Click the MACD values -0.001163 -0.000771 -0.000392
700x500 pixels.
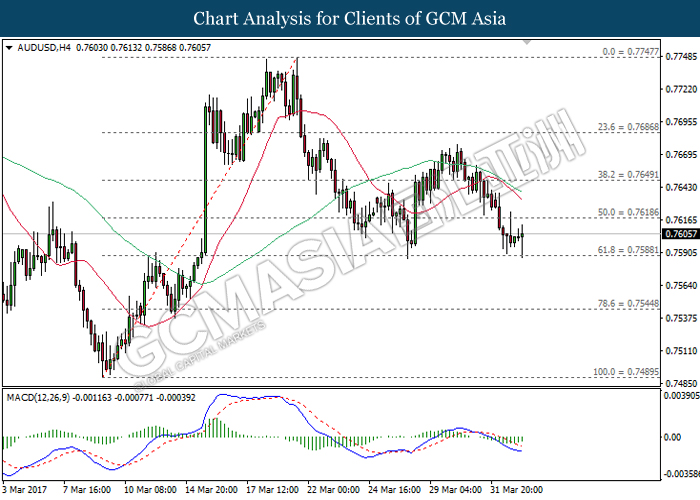[x=134, y=397]
